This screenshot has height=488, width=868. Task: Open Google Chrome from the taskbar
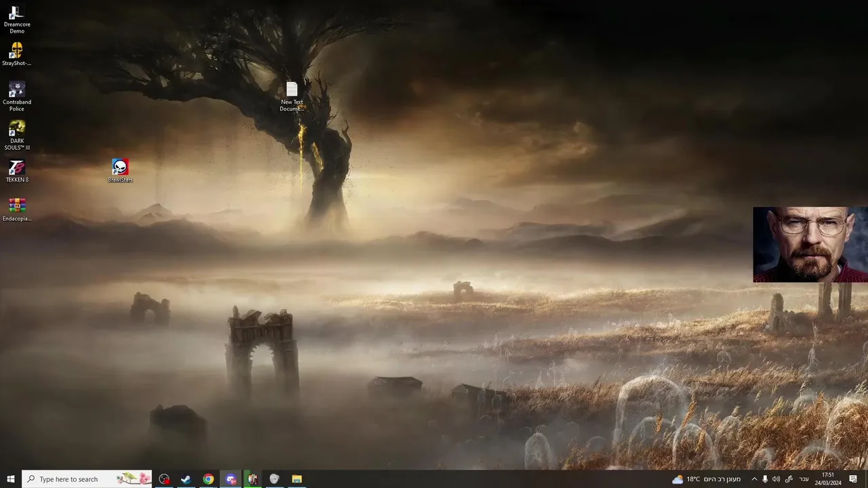[x=208, y=479]
